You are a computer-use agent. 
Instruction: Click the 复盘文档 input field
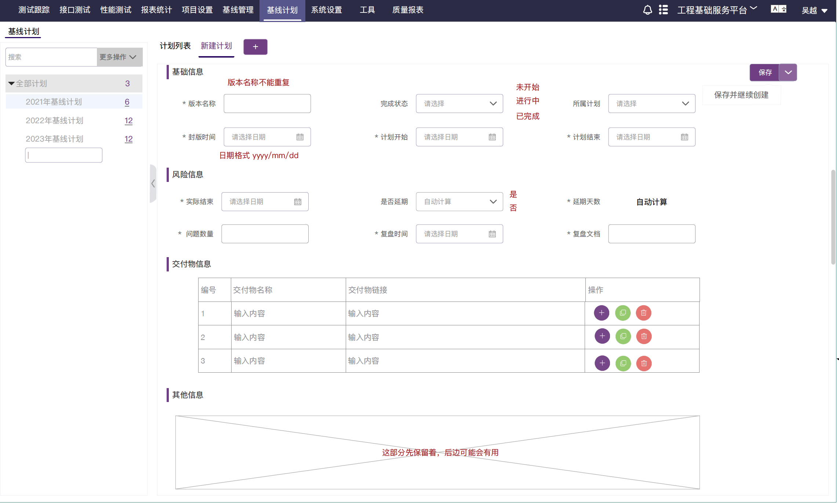[651, 234]
